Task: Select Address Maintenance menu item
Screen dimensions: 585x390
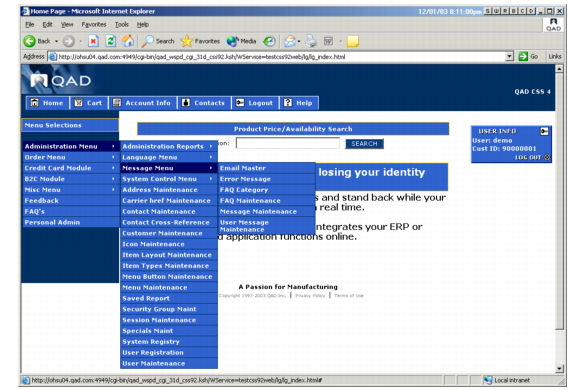Action: click(169, 190)
